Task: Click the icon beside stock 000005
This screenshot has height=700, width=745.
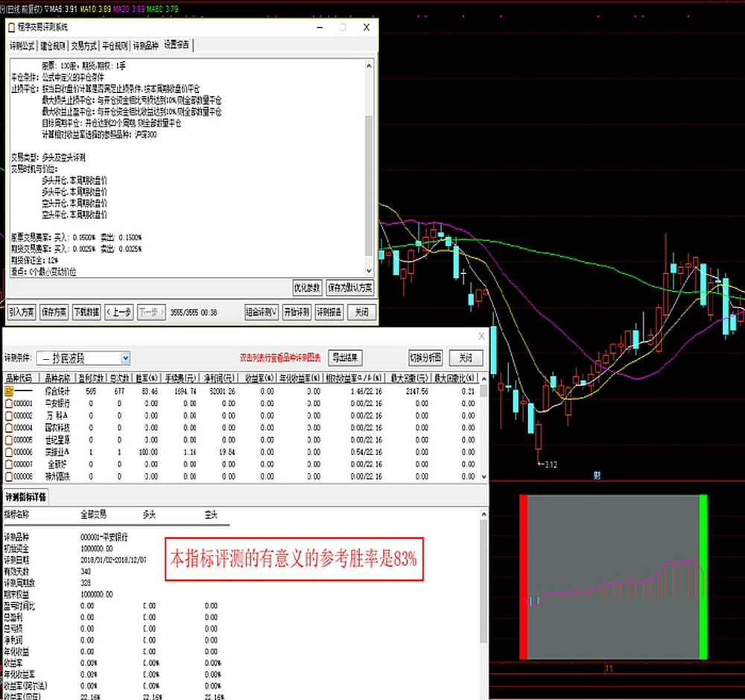Action: click(10, 439)
